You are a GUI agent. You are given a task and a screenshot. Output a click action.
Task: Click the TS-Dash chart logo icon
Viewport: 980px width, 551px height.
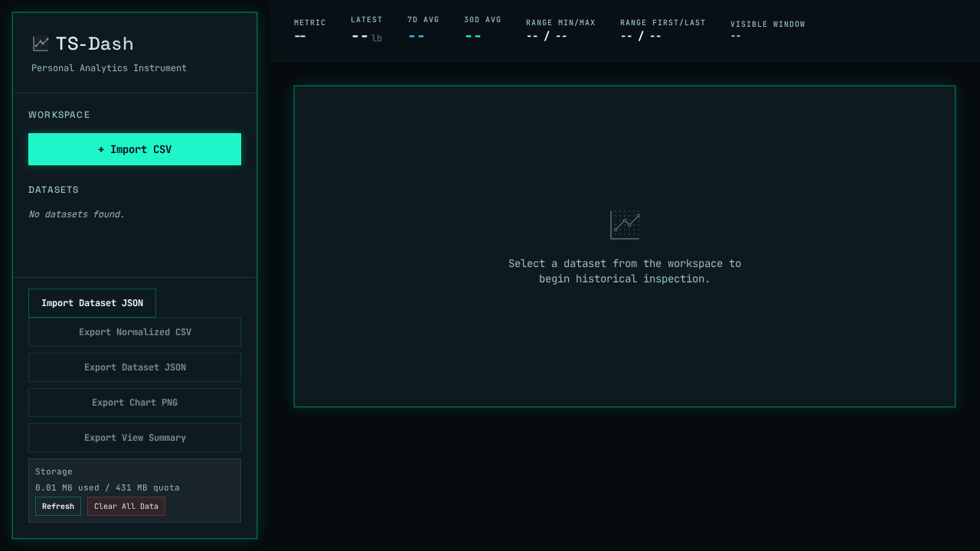coord(41,44)
